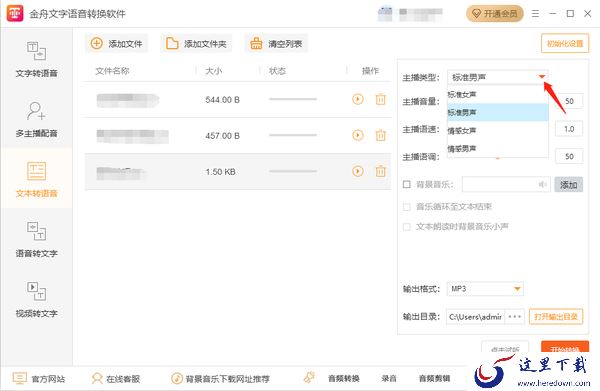Image resolution: width=600 pixels, height=391 pixels.
Task: Click the 大小 column header
Action: point(214,71)
